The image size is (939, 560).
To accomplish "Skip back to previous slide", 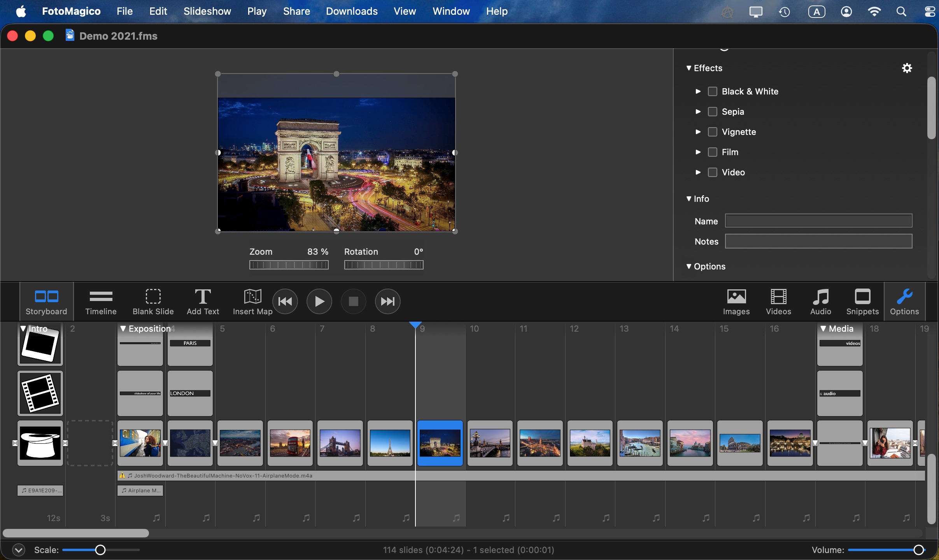I will [285, 301].
